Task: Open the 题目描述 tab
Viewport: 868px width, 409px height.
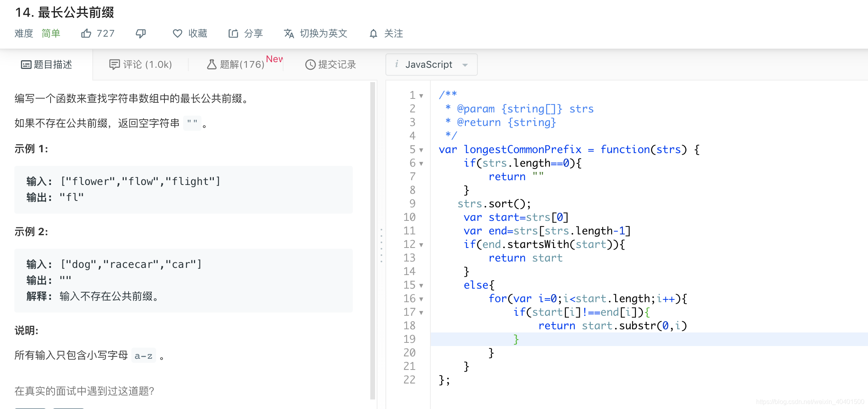Action: tap(47, 65)
